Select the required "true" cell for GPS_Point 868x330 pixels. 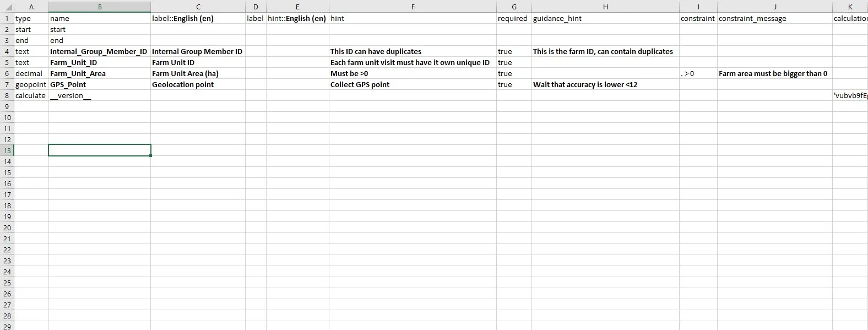pyautogui.click(x=505, y=84)
